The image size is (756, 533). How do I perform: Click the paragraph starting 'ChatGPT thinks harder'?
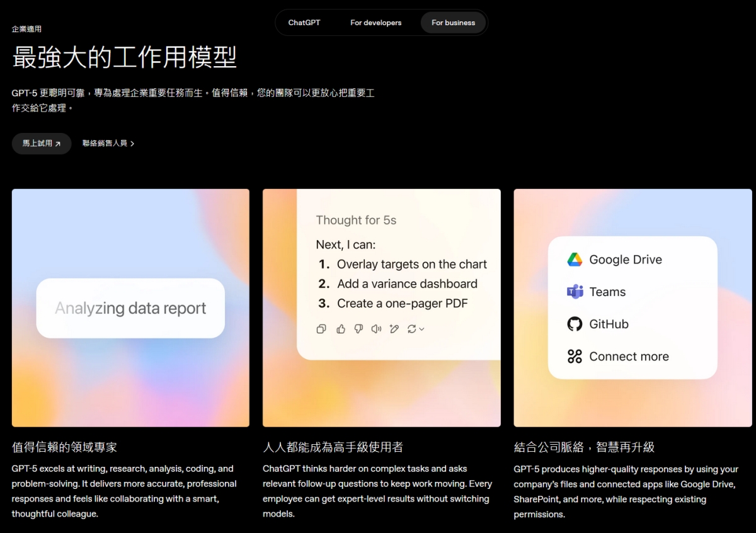click(376, 491)
